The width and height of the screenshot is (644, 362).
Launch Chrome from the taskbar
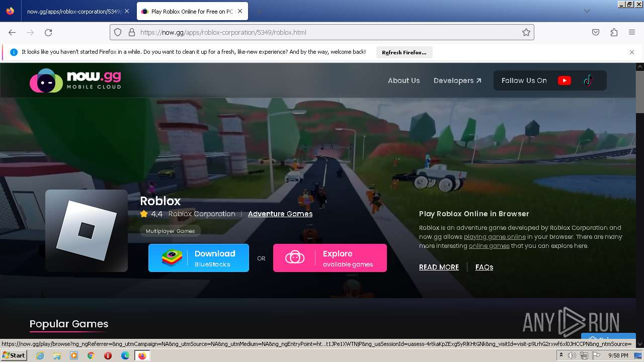coord(91,355)
